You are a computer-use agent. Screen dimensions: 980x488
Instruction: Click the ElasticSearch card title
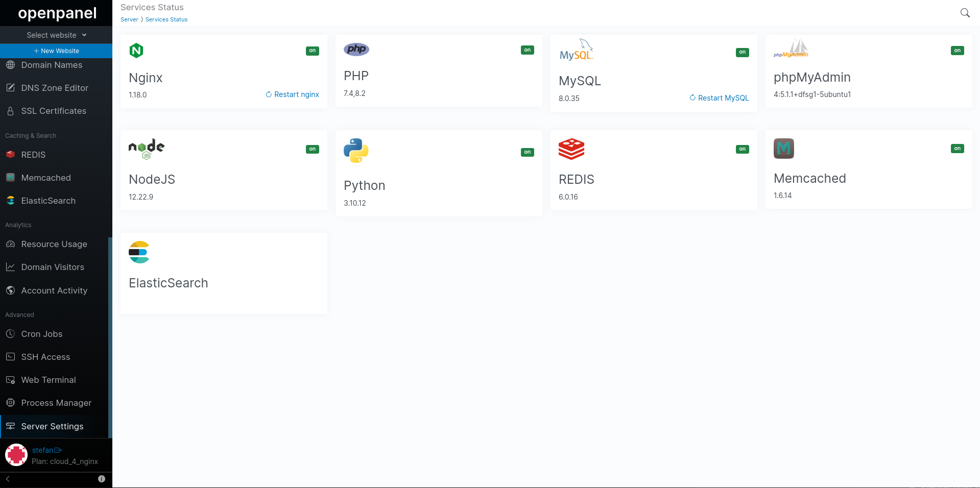point(169,283)
